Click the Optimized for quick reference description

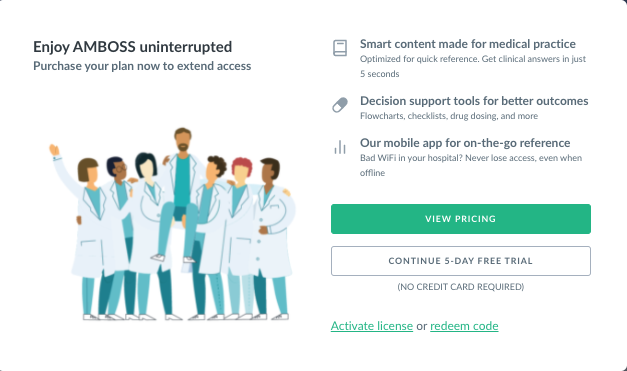tap(473, 66)
